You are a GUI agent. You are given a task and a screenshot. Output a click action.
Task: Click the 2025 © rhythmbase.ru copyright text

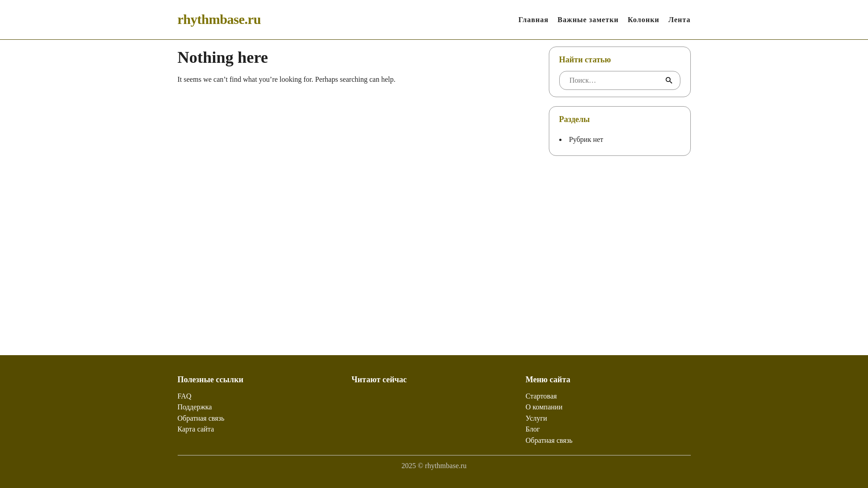[x=434, y=466]
